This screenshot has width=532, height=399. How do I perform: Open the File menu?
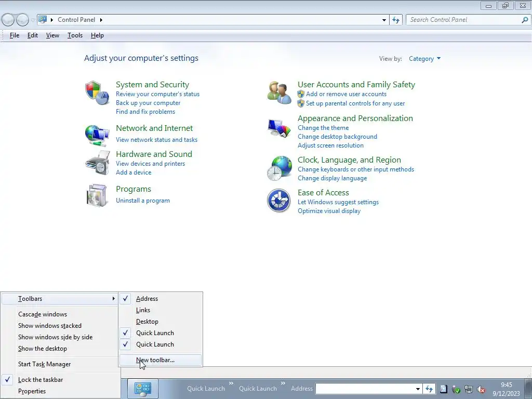[x=14, y=35]
